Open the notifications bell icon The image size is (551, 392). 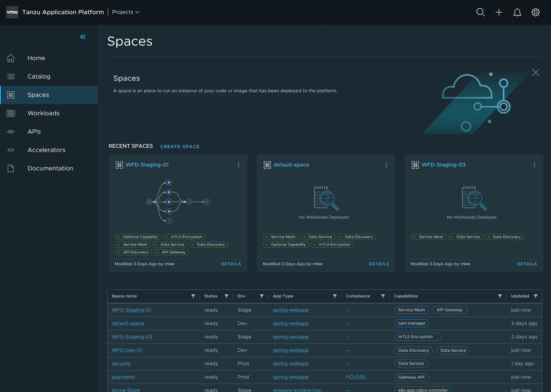click(x=517, y=12)
